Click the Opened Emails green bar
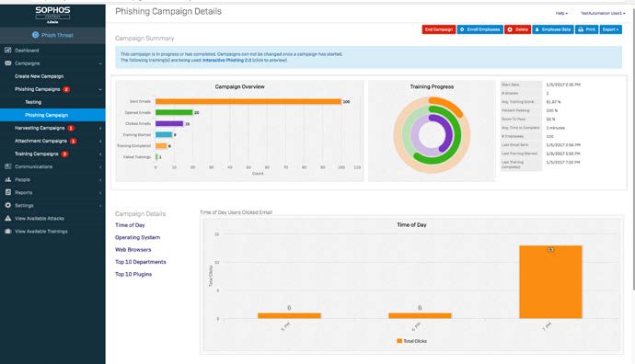 click(174, 112)
